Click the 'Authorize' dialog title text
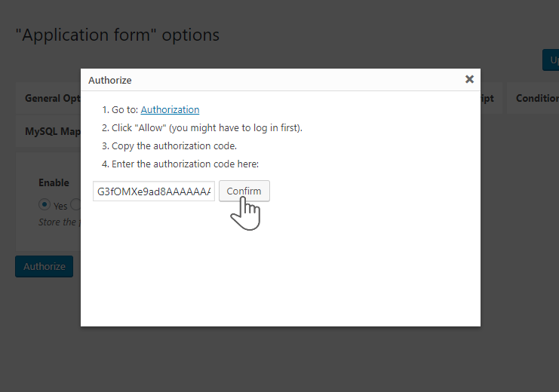This screenshot has height=392, width=559. point(110,81)
